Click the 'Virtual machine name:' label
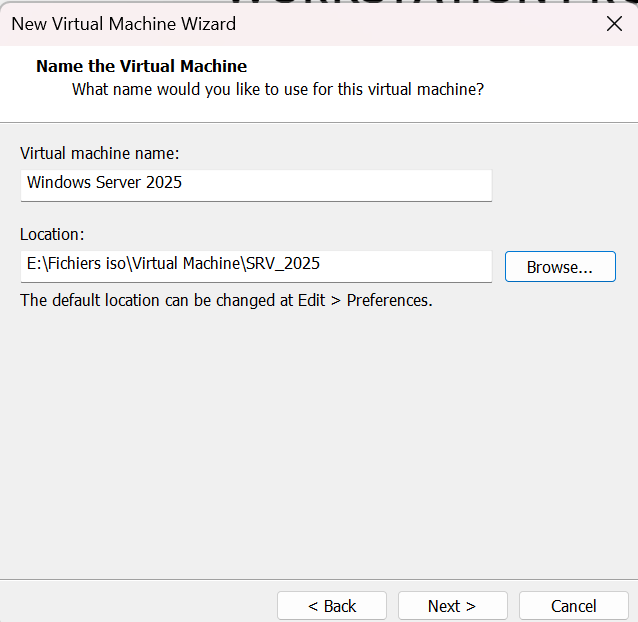Viewport: 638px width, 622px height. coord(100,153)
